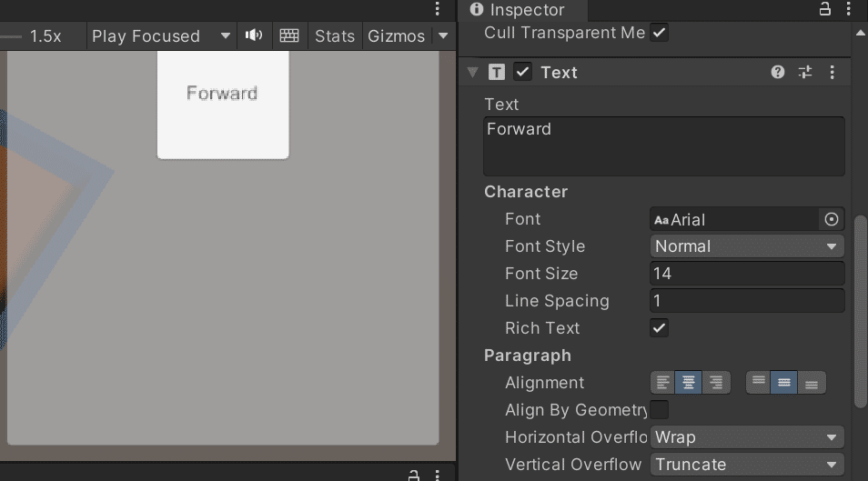Click the Font Size input field
The image size is (868, 481).
[x=747, y=274]
